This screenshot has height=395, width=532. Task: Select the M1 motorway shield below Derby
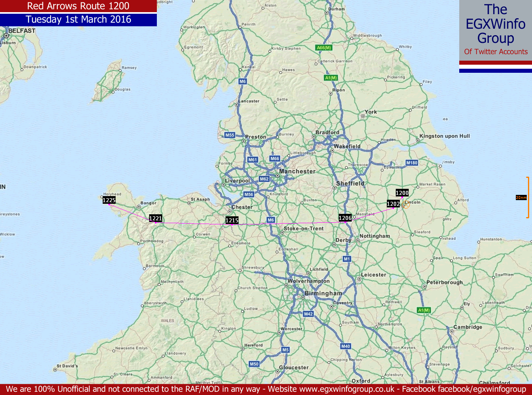click(x=346, y=259)
